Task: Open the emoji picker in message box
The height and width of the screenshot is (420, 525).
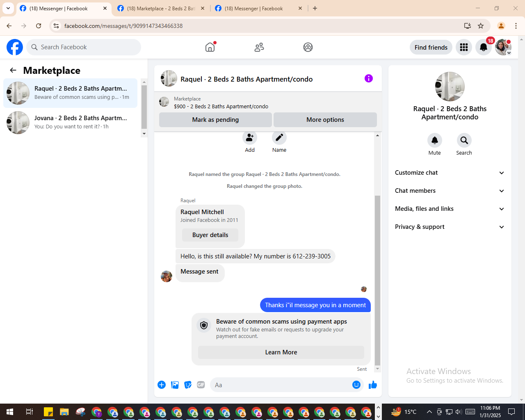Action: [x=356, y=385]
